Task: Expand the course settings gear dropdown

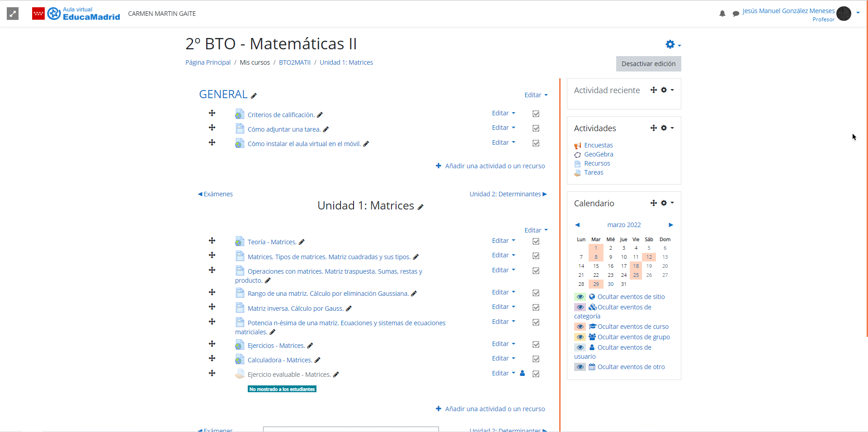Action: pos(673,44)
